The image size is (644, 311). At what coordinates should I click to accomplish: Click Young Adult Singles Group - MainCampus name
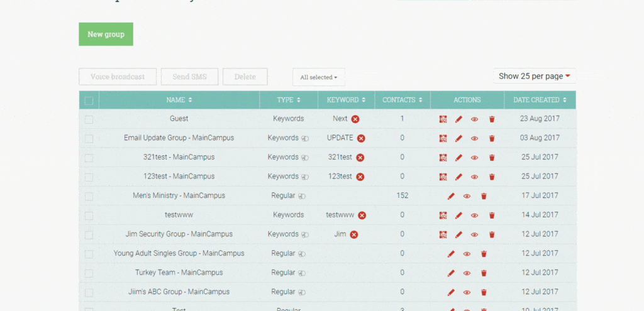[179, 253]
